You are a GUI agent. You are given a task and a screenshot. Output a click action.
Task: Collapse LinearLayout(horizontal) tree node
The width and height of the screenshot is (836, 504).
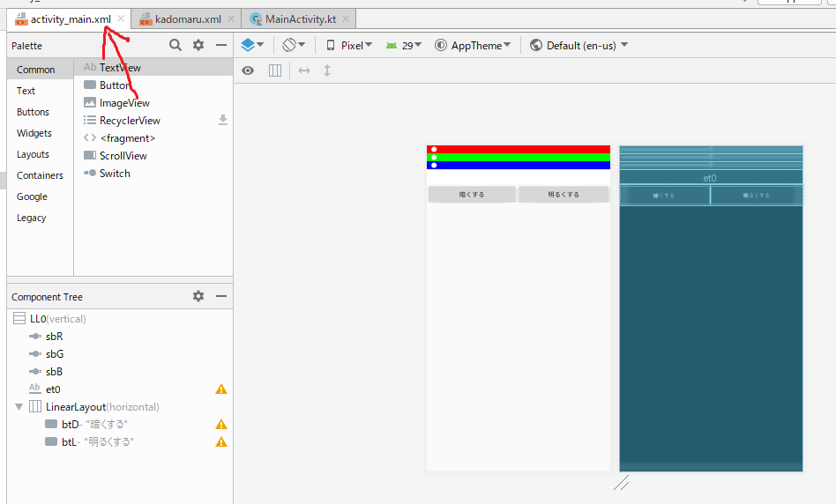coord(19,407)
